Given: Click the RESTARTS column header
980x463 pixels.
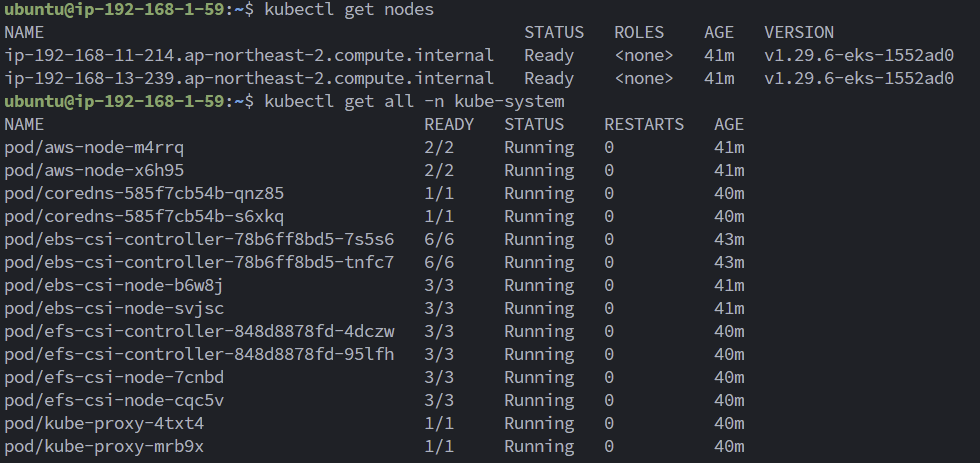Looking at the screenshot, I should 644,124.
